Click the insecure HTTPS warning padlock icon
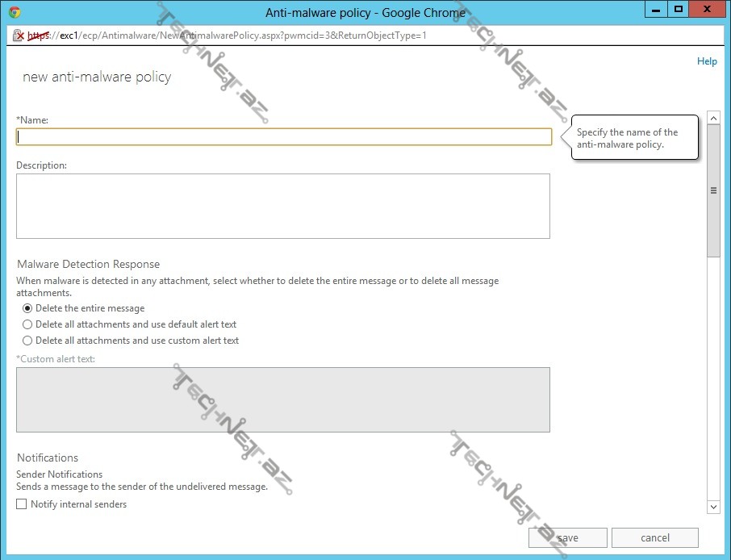 point(18,36)
